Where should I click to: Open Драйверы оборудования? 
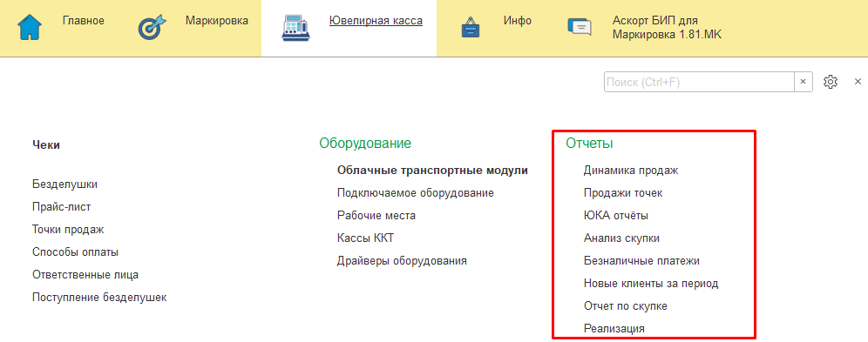click(x=402, y=261)
